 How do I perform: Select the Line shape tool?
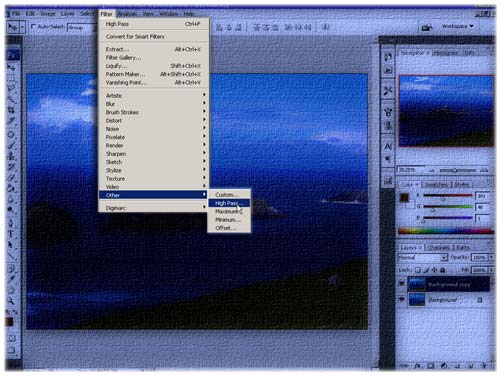click(12, 256)
